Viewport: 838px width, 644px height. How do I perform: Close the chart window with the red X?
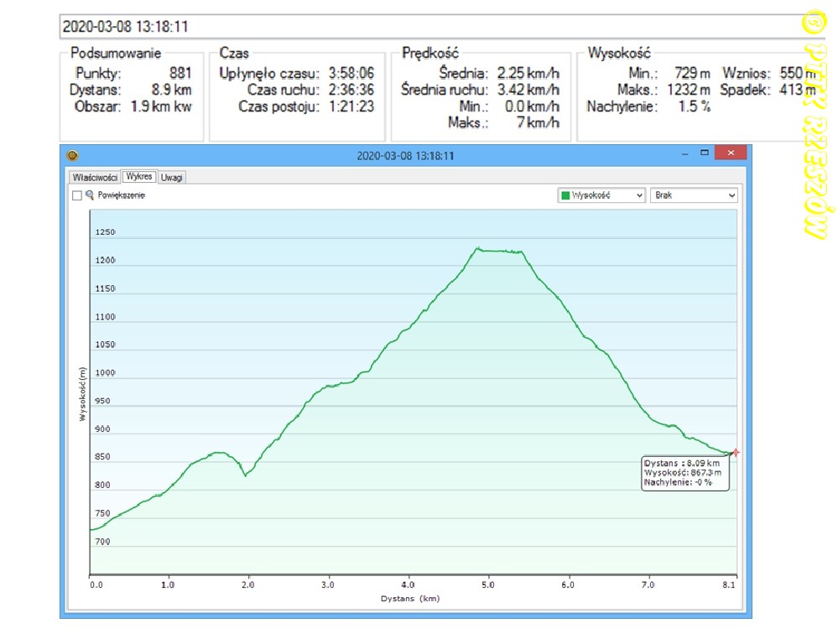coord(731,153)
